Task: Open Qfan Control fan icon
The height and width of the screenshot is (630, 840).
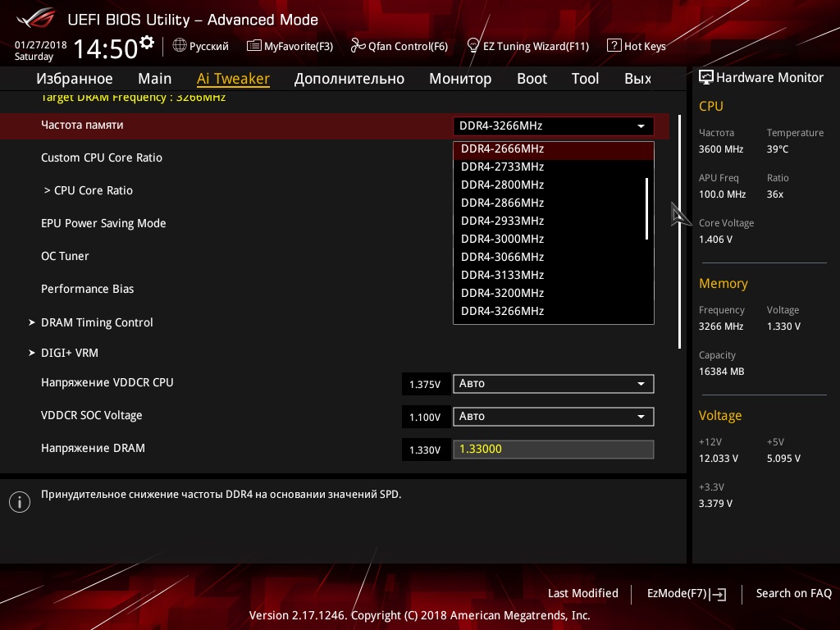Action: pyautogui.click(x=358, y=46)
